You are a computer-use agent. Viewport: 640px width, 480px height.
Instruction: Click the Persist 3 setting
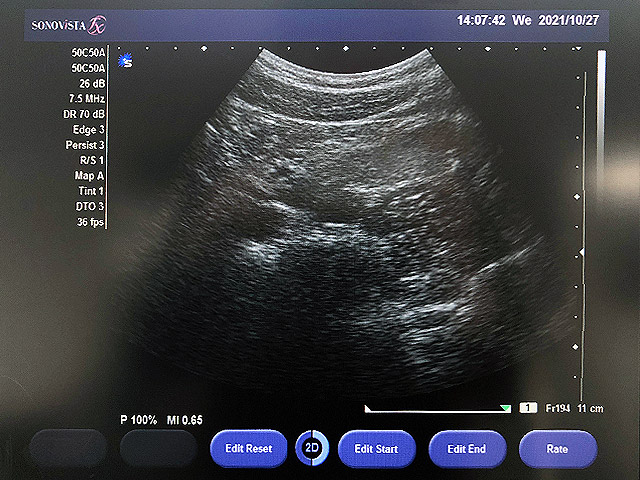(85, 145)
